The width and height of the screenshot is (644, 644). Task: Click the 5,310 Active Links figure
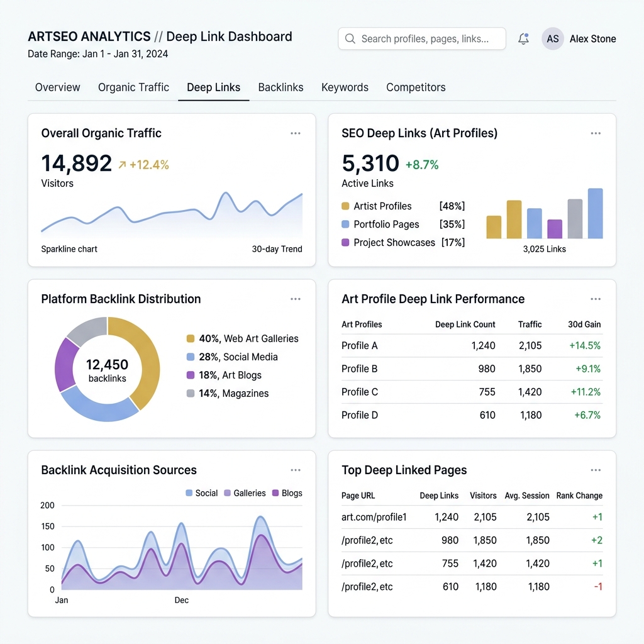(x=370, y=163)
